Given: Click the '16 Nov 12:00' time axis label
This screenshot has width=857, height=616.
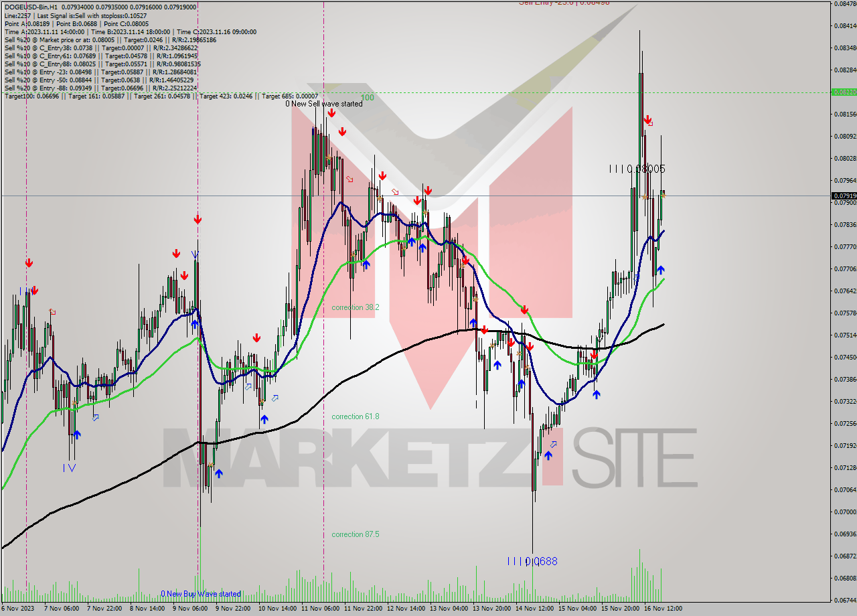Looking at the screenshot, I should point(663,609).
